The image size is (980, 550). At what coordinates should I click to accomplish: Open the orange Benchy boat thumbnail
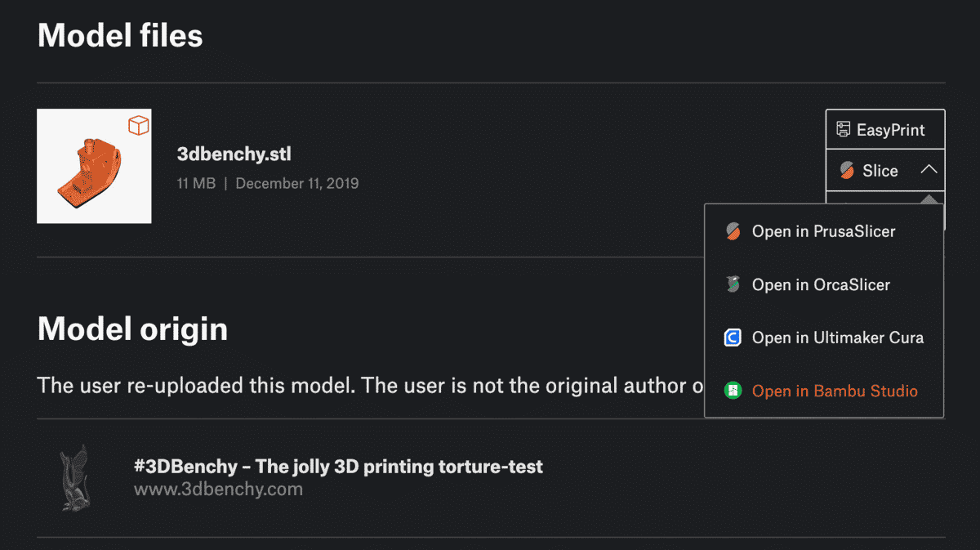coord(94,166)
